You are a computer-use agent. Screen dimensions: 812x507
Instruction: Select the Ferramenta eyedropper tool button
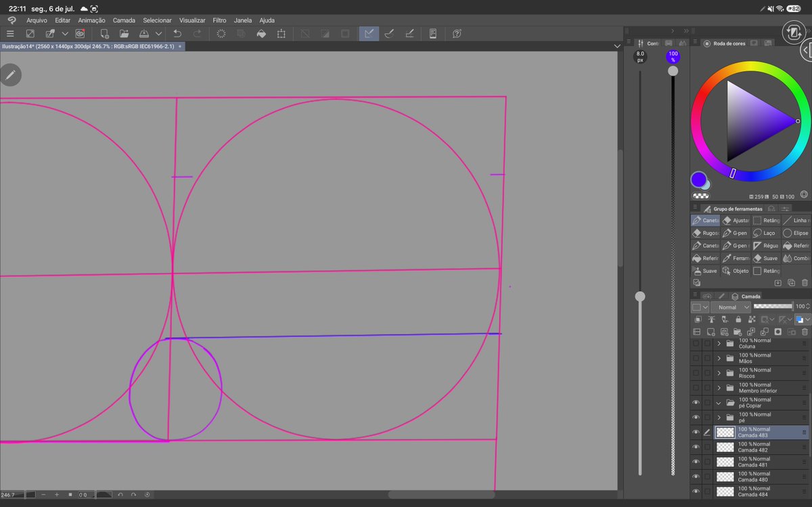pos(735,259)
